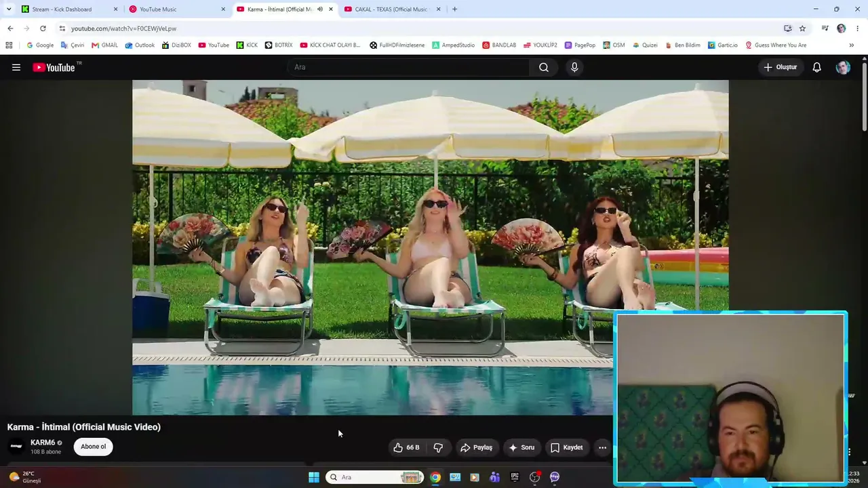
Task: Open the AmpedStudio bookmark
Action: tap(453, 45)
